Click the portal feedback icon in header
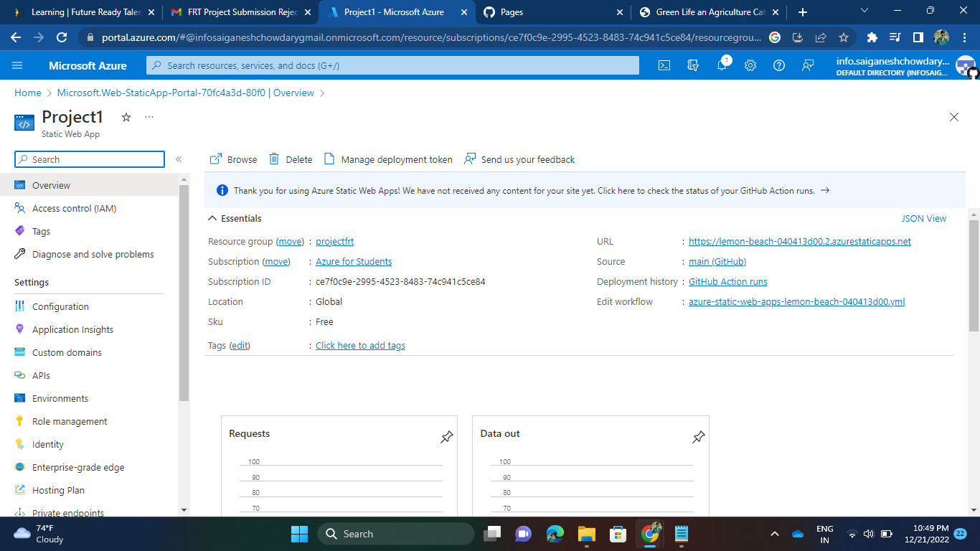The image size is (980, 551). click(808, 65)
